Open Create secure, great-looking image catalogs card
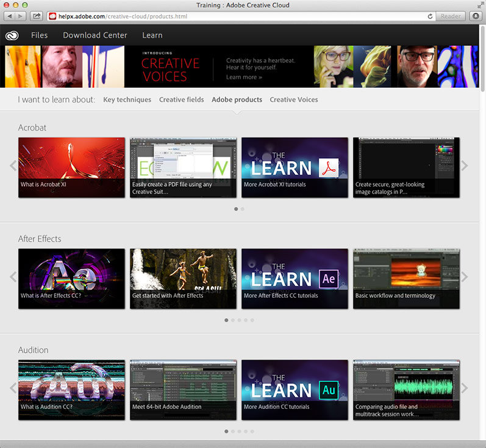The height and width of the screenshot is (448, 486). pyautogui.click(x=406, y=167)
